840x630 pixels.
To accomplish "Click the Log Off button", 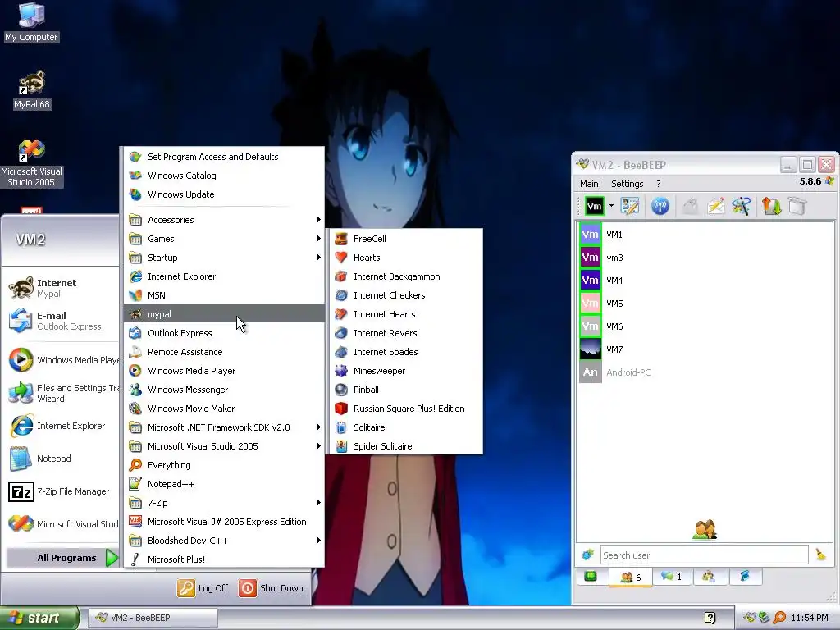I will coord(203,588).
